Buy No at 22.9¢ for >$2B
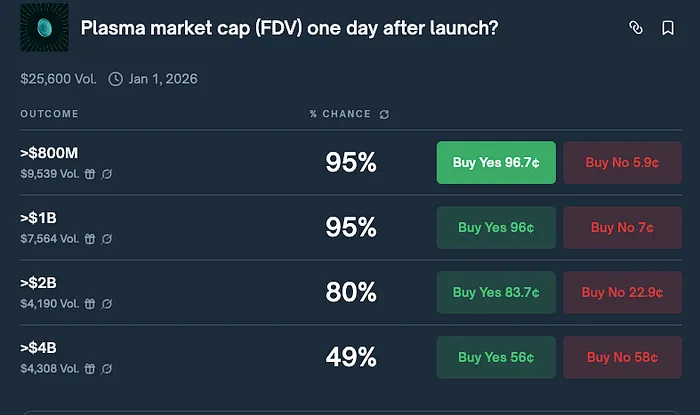 [x=622, y=292]
